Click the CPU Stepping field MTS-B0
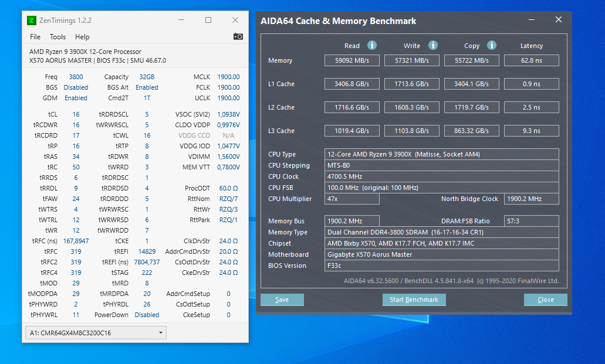Screen dimensions: 605x364 click(x=442, y=165)
